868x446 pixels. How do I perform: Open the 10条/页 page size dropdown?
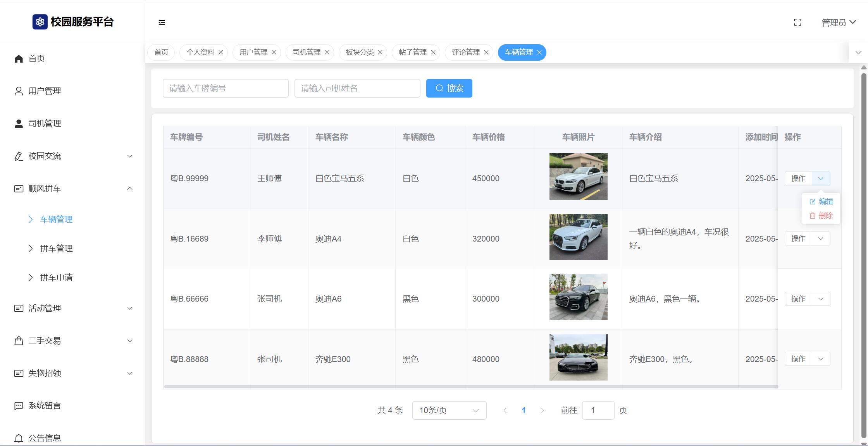coord(449,410)
